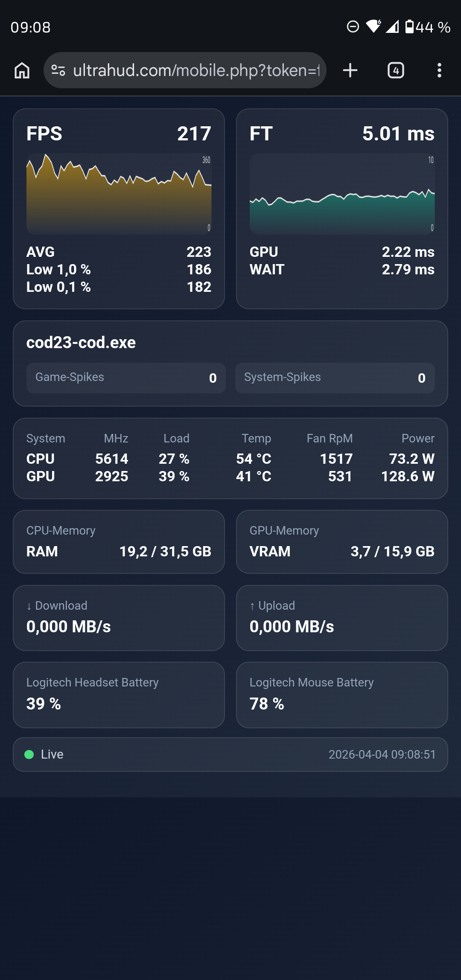Screen dimensions: 461x980
Task: Tap the do-not-disturb status icon
Action: (x=353, y=27)
